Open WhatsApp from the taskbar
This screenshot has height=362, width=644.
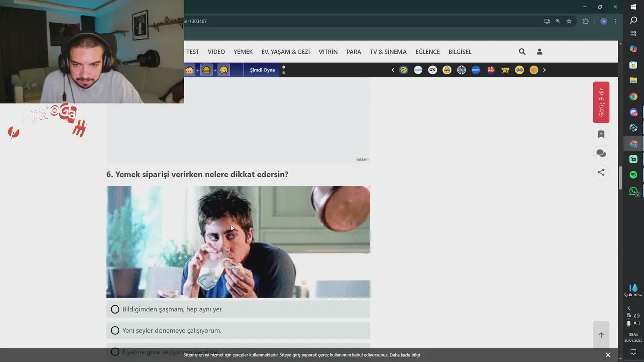click(x=633, y=191)
